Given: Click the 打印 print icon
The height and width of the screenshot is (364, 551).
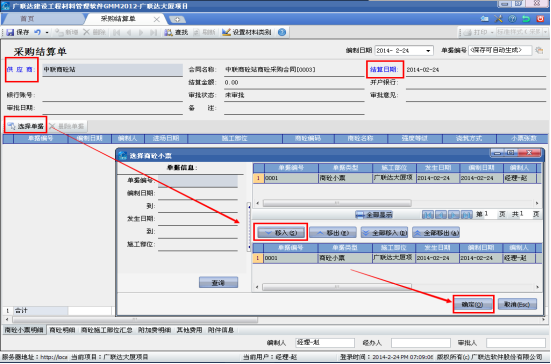Looking at the screenshot, I should 467,32.
